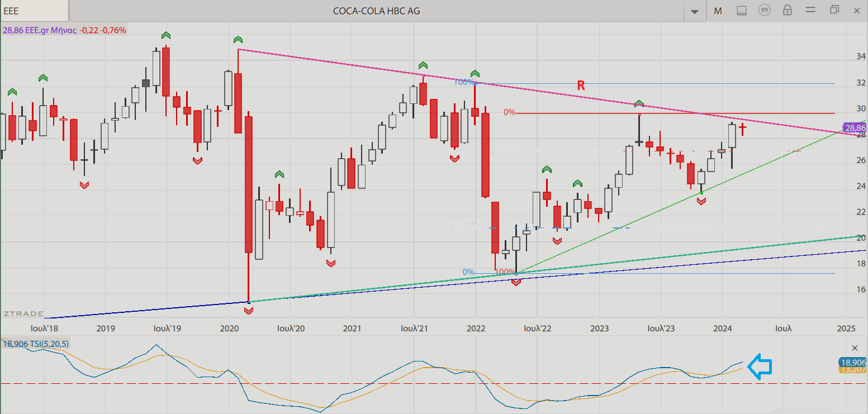This screenshot has height=414, width=868.
Task: Click the 2020 label on time axis
Action: tap(229, 329)
